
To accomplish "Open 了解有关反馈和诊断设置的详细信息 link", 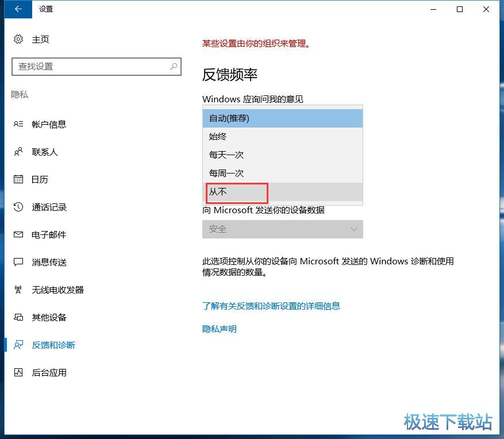I will tap(271, 306).
